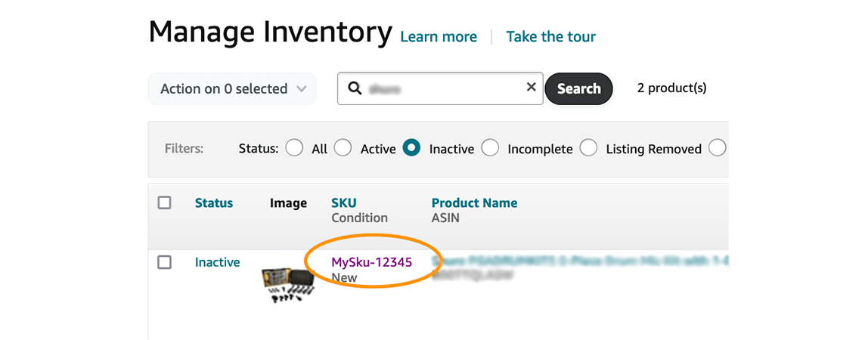Click the magnifying glass search icon
Image resolution: width=868 pixels, height=340 pixels.
tap(354, 88)
